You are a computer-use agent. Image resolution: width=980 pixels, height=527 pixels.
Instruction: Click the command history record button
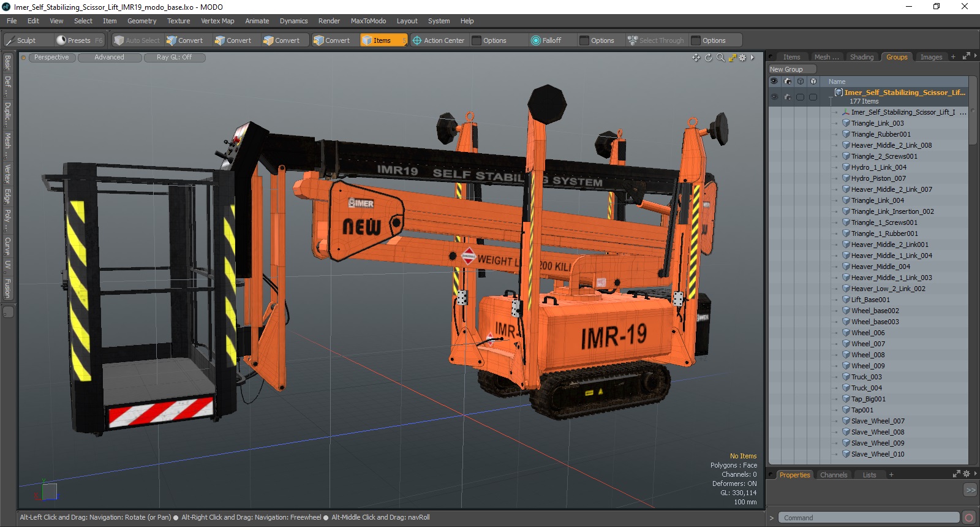pos(968,518)
